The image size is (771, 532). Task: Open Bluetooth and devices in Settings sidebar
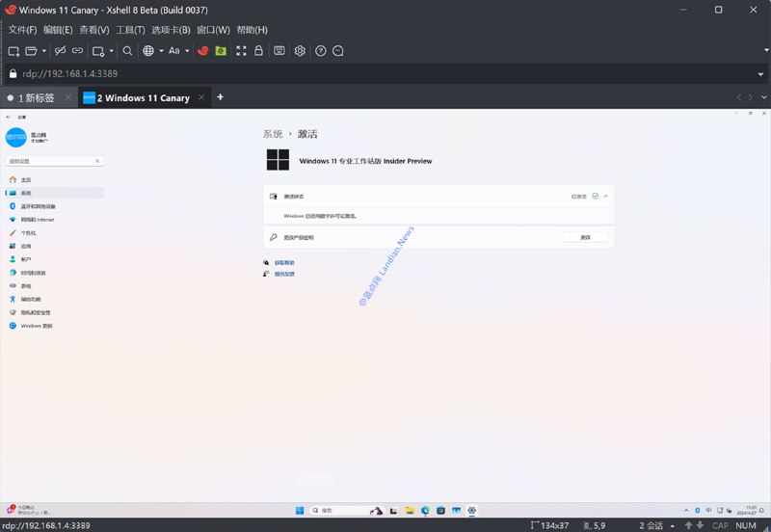pyautogui.click(x=54, y=206)
